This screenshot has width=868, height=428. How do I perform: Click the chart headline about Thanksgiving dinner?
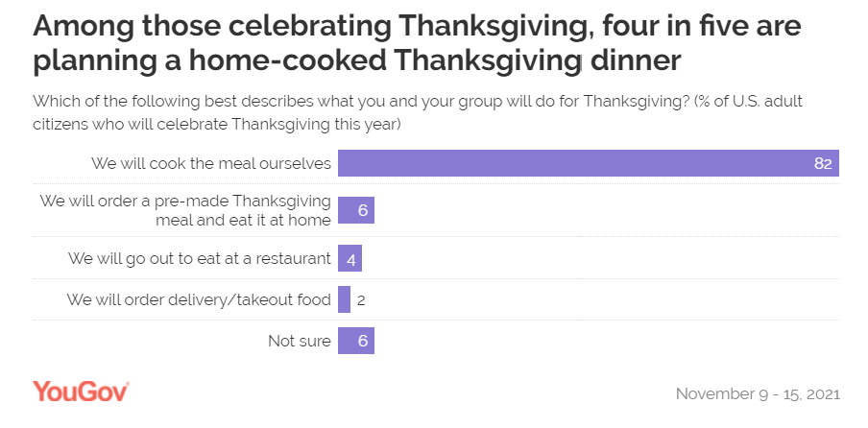tap(417, 44)
